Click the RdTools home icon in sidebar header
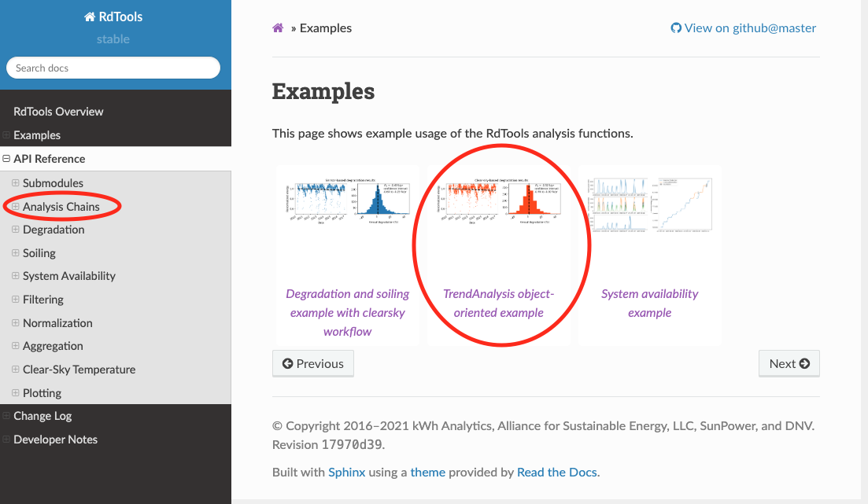Viewport: 868px width, 504px height. 90,17
